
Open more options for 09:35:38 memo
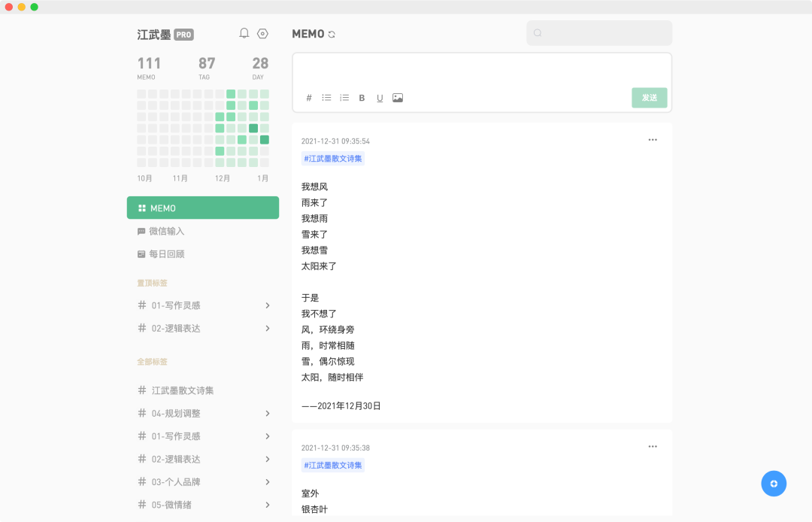point(653,446)
